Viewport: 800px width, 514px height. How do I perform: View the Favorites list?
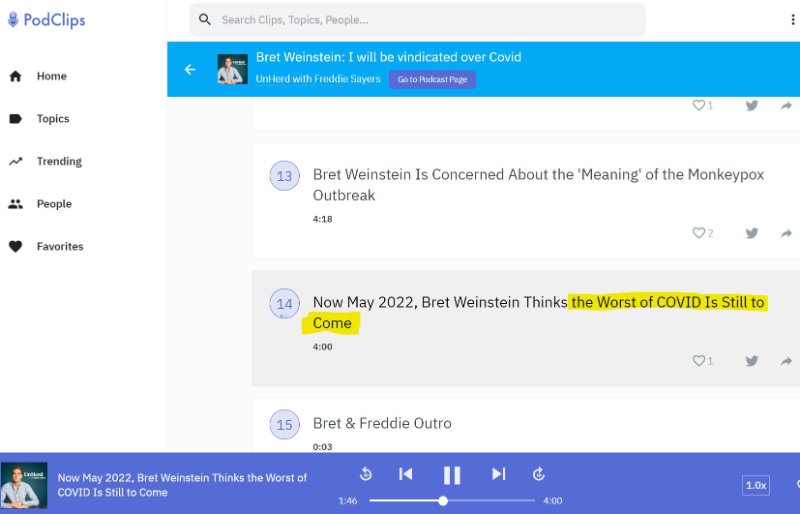coord(60,247)
